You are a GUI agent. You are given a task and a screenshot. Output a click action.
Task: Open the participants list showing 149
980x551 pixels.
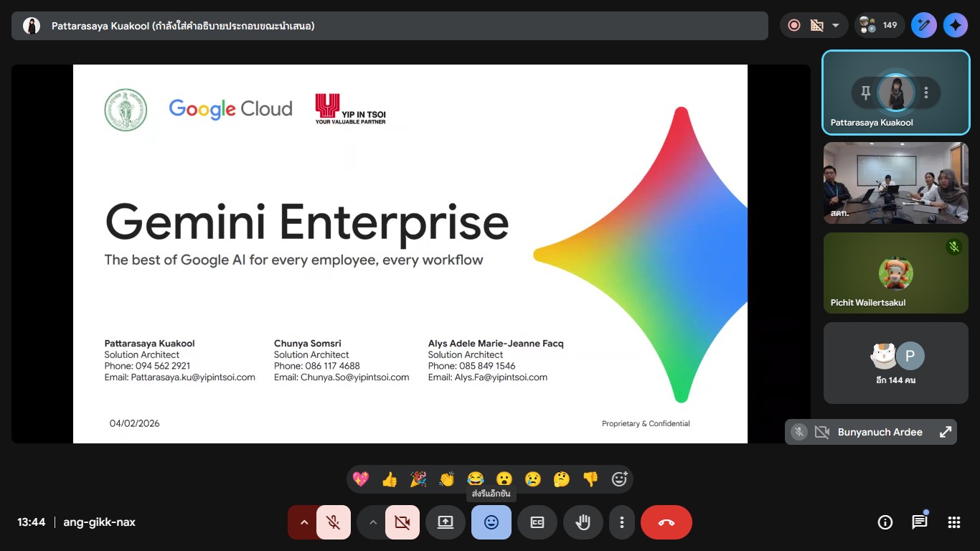[x=880, y=26]
